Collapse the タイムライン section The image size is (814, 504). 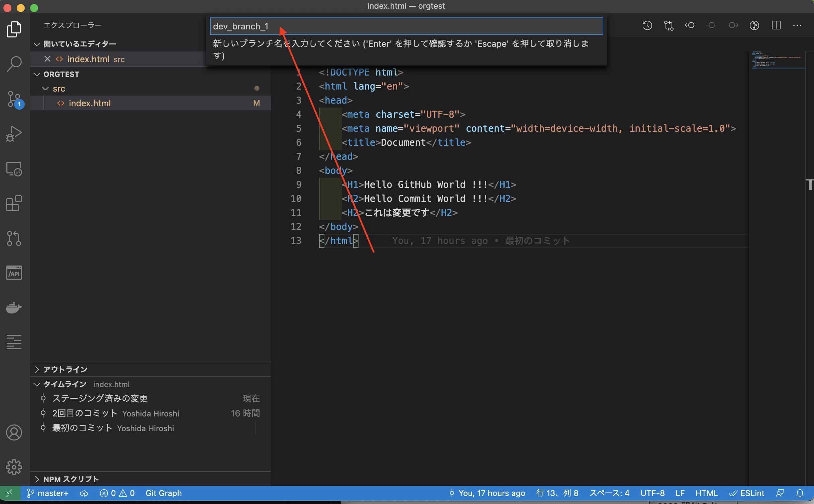(x=37, y=384)
